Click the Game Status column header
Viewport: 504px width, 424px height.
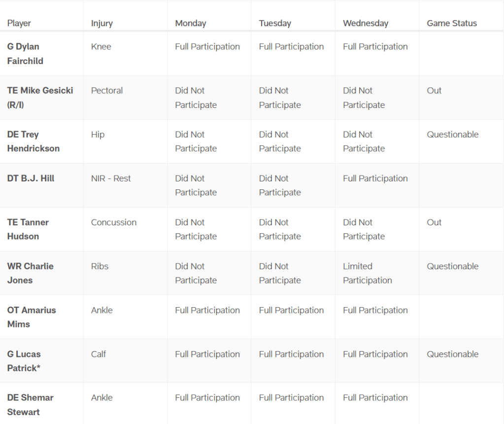[x=452, y=23]
